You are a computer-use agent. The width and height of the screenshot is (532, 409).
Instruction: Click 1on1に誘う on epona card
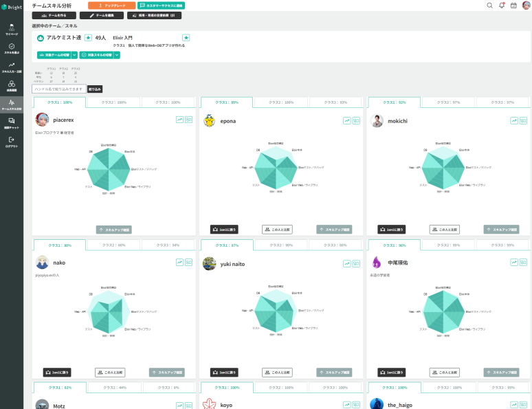[x=224, y=230]
